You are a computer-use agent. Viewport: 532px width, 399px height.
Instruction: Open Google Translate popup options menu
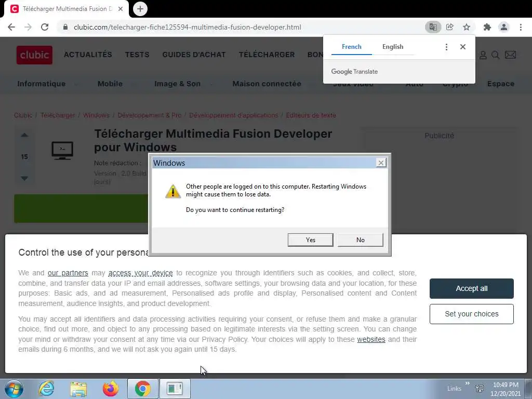pos(446,47)
